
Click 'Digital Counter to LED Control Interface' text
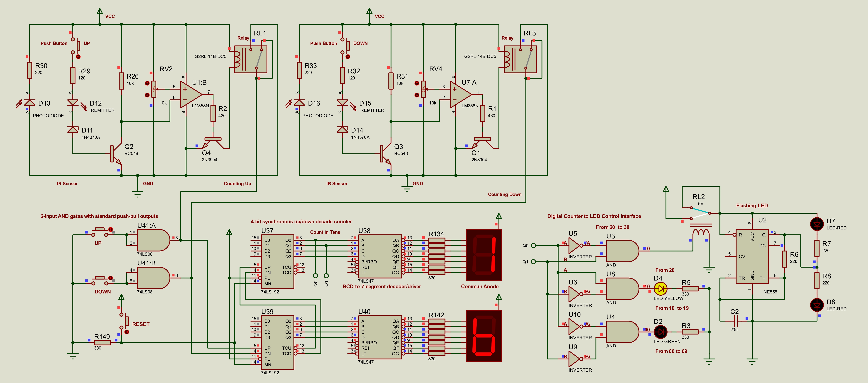click(594, 216)
